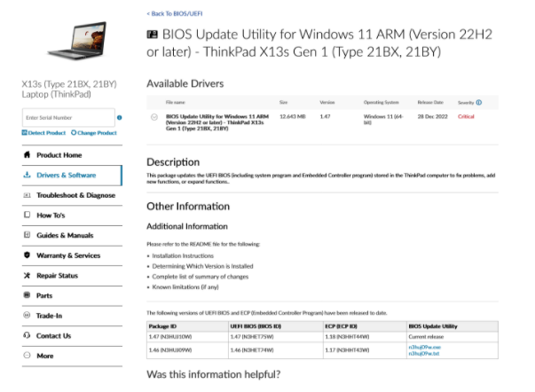The image size is (535, 392).
Task: Open the n3huj09w.txt readme link
Action: [424, 354]
